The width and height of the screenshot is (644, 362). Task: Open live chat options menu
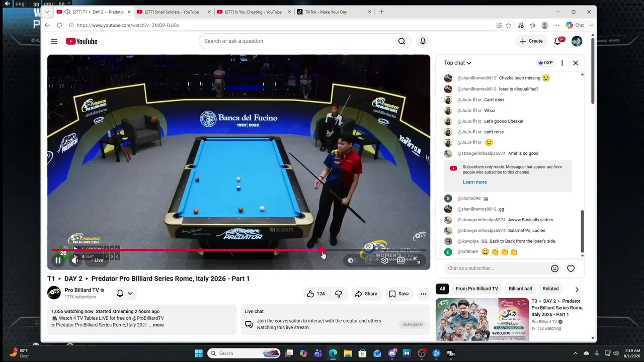tap(562, 63)
